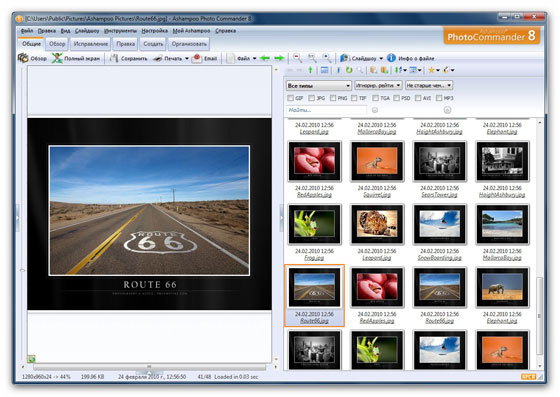The width and height of the screenshot is (560, 397).
Task: Click the Найти search field
Action: [x=326, y=110]
